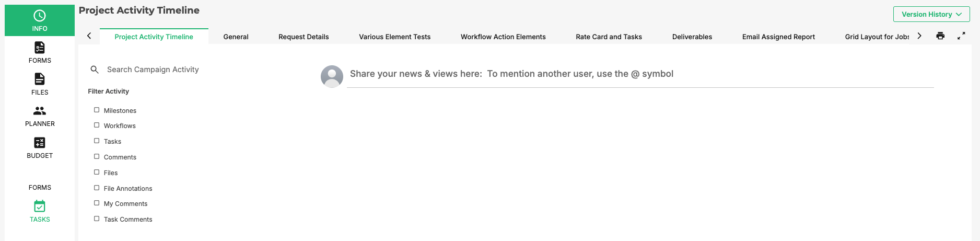Screen dimensions: 980x241
Task: Click the Filter Activity heading text
Action: [x=108, y=91]
